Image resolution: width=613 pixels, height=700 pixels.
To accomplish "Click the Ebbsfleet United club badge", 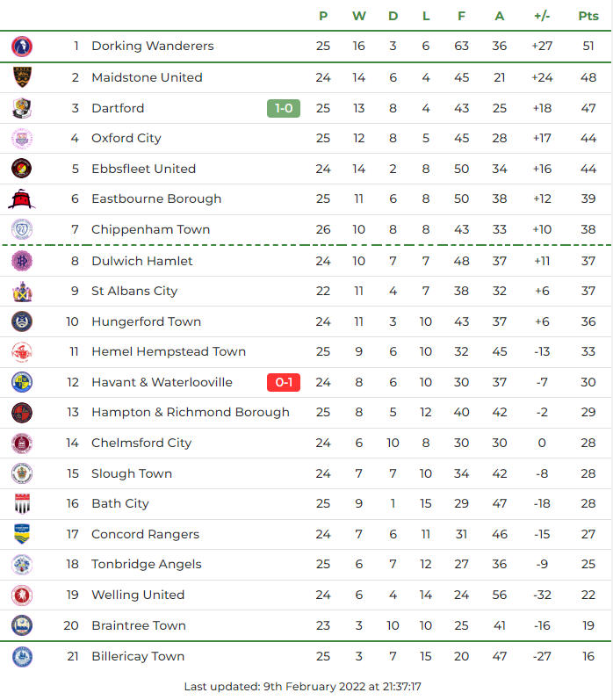I will [x=22, y=169].
